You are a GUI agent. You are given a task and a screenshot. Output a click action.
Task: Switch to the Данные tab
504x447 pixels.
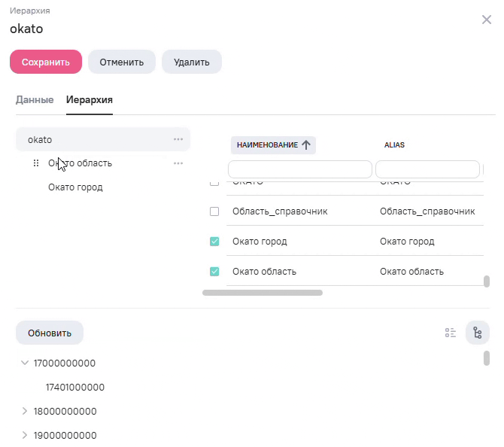pos(35,100)
